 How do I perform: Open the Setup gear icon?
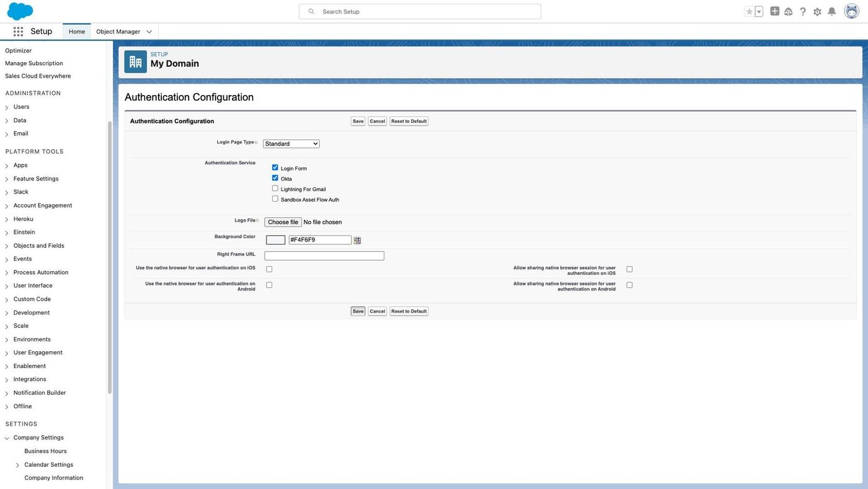pos(817,11)
